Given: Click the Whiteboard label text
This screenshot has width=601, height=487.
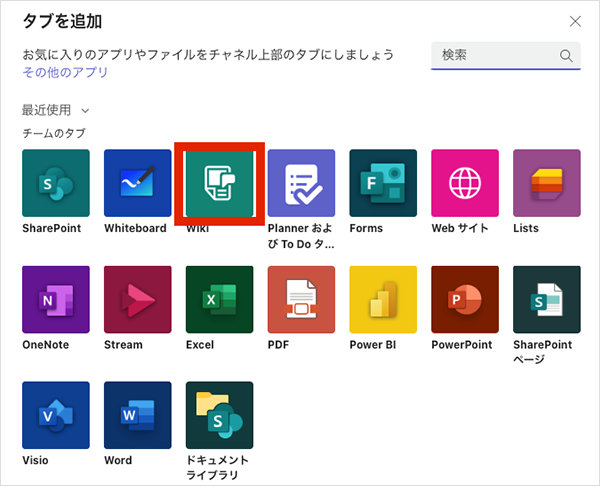Looking at the screenshot, I should [x=135, y=228].
